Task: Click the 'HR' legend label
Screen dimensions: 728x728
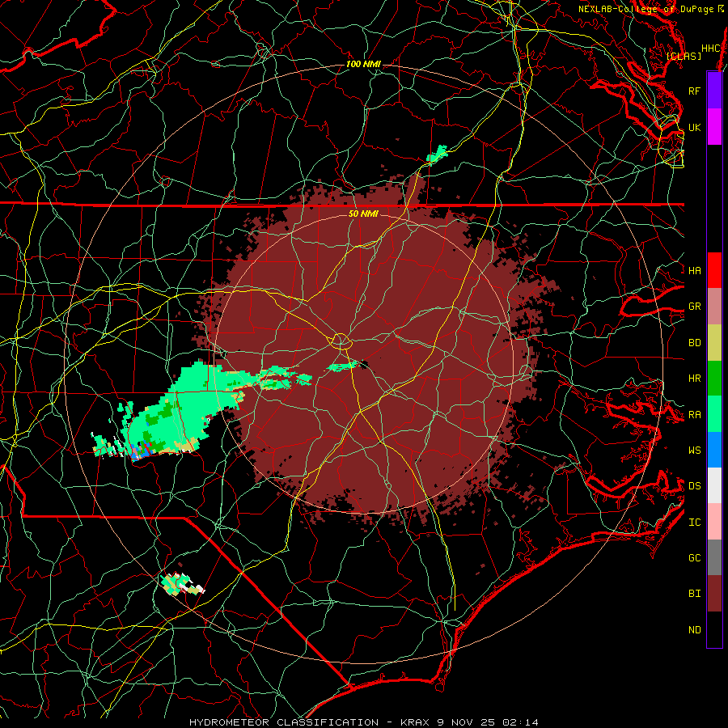Action: click(694, 379)
